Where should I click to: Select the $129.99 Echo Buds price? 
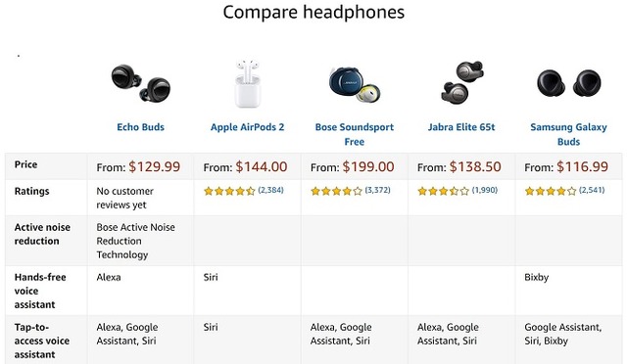click(x=155, y=166)
